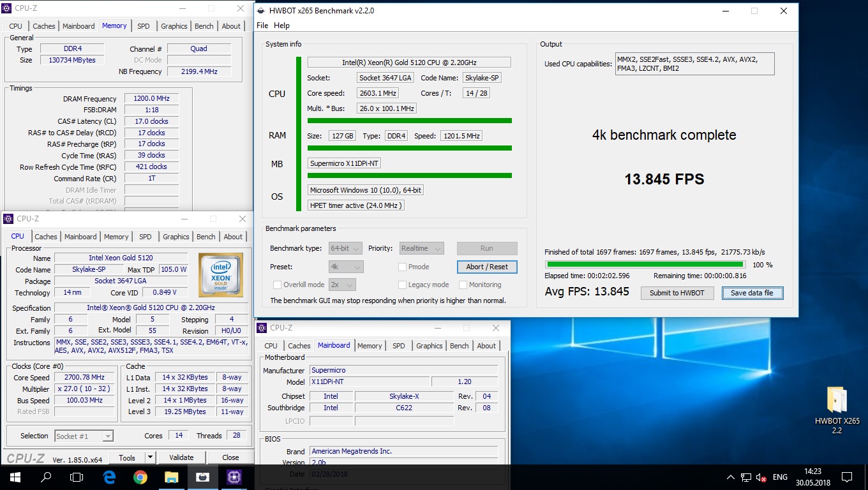Open File Explorer from taskbar
Viewport: 868px width, 490px height.
pos(172,477)
